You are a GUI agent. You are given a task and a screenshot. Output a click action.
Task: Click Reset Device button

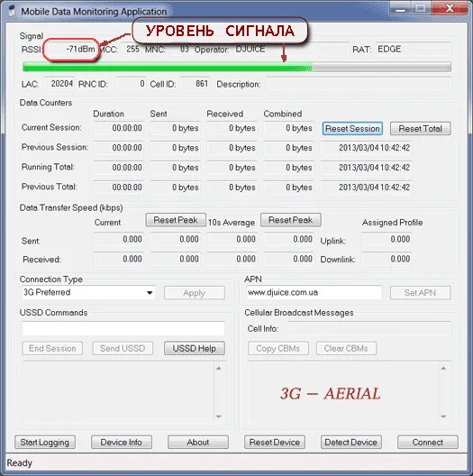pos(275,443)
